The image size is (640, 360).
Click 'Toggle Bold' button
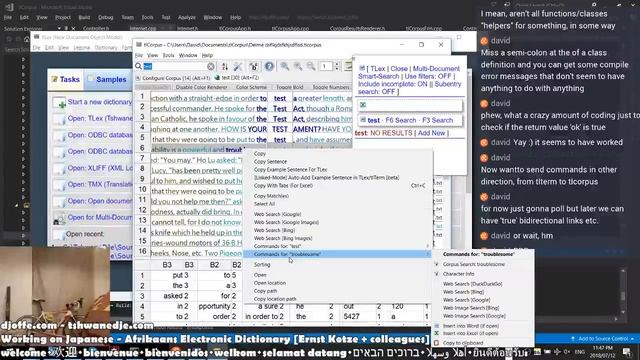click(x=289, y=87)
